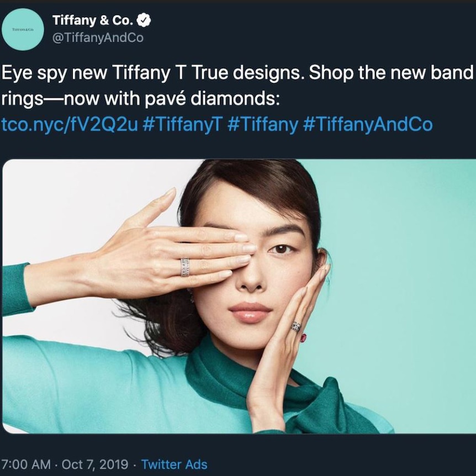Screen dimensions: 476x476
Task: Click the model's lips in the photo
Action: 251,313
